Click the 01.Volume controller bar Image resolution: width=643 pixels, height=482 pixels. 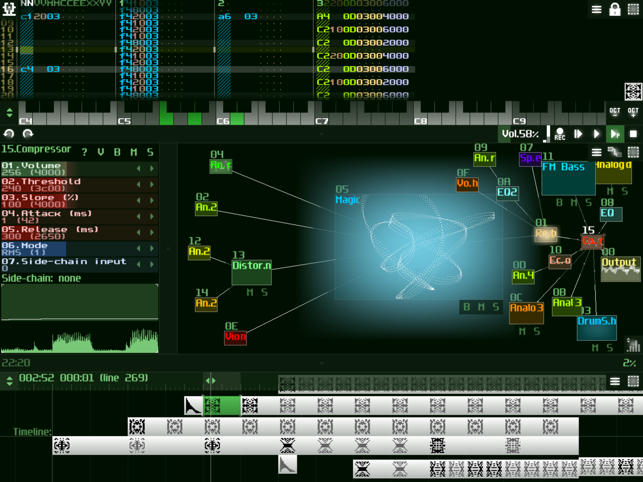79,169
